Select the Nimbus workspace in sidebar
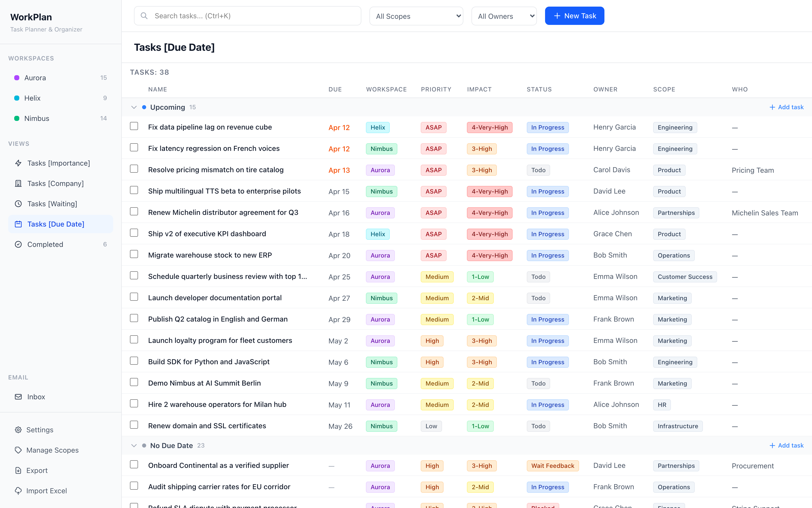 click(x=60, y=119)
